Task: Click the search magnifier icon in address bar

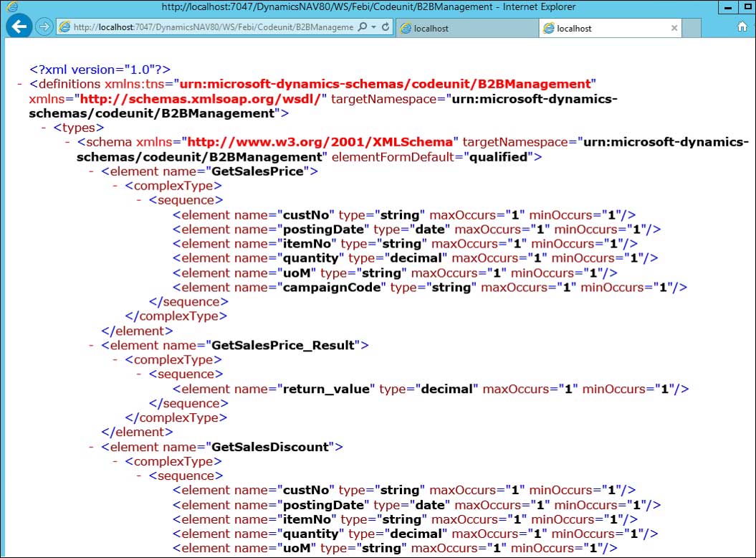Action: (x=362, y=27)
